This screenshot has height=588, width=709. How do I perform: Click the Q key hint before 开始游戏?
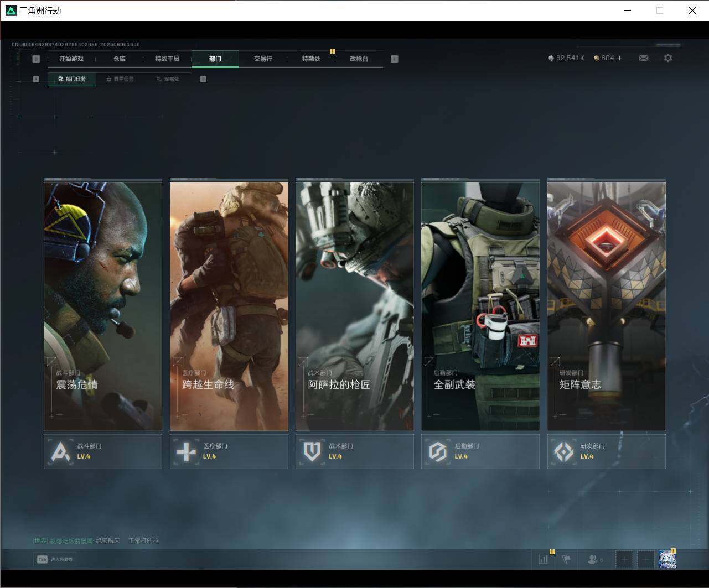click(x=36, y=59)
